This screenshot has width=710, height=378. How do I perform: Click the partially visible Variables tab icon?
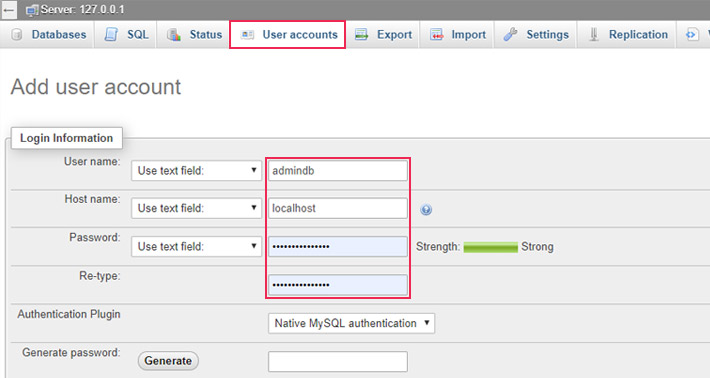[x=691, y=34]
